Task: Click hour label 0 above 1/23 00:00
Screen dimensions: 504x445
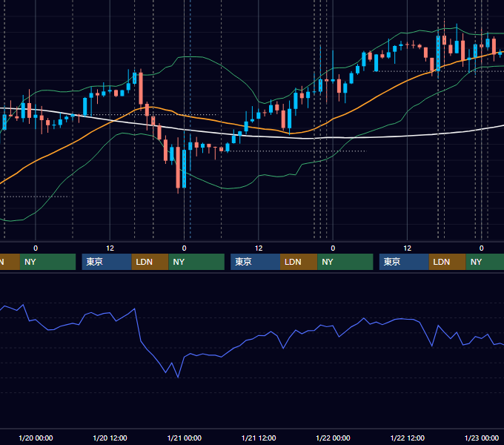Action: pyautogui.click(x=482, y=248)
